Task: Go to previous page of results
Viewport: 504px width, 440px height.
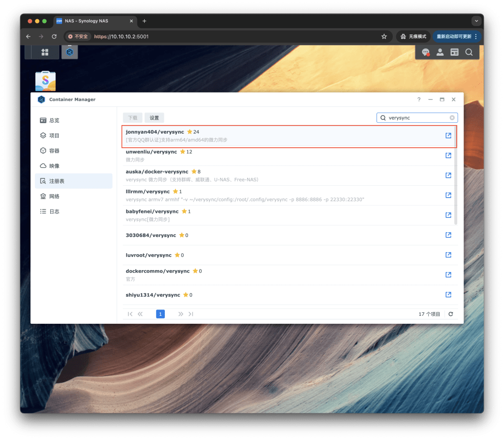Action: [x=140, y=314]
